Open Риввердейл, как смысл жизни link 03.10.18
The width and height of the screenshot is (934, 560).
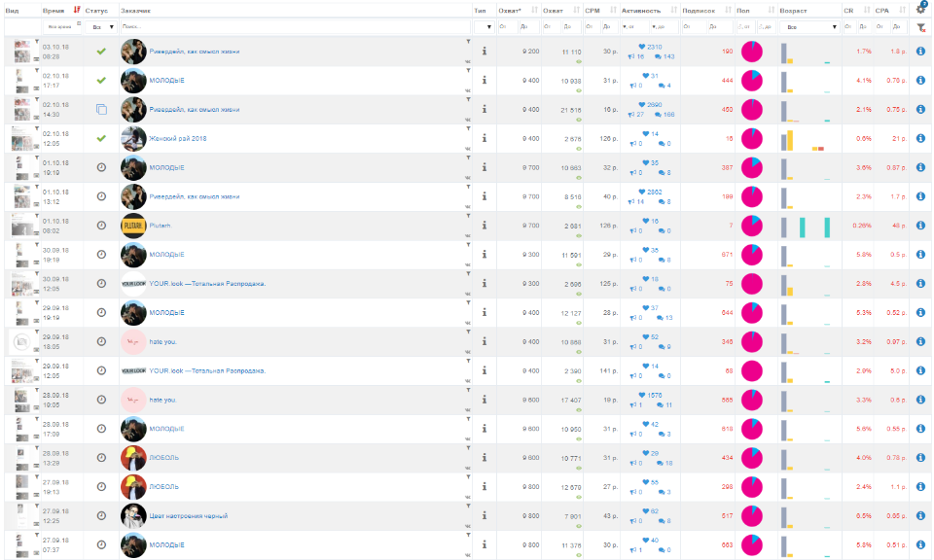[195, 52]
